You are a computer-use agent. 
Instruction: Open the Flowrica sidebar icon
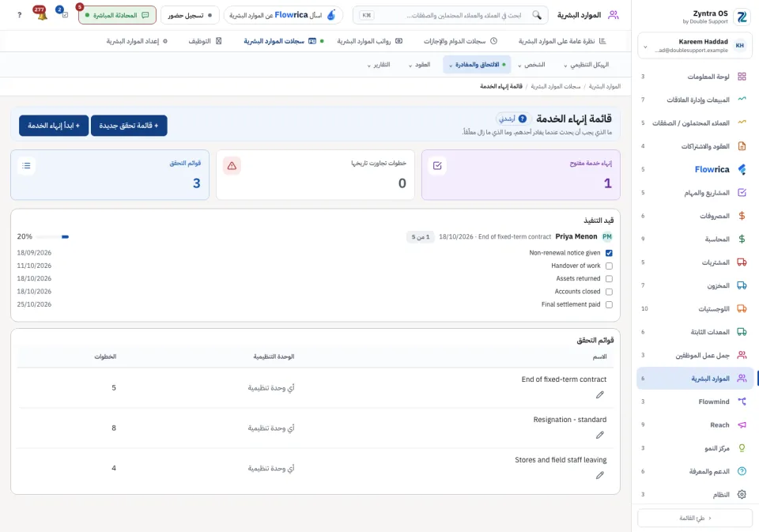coord(742,169)
